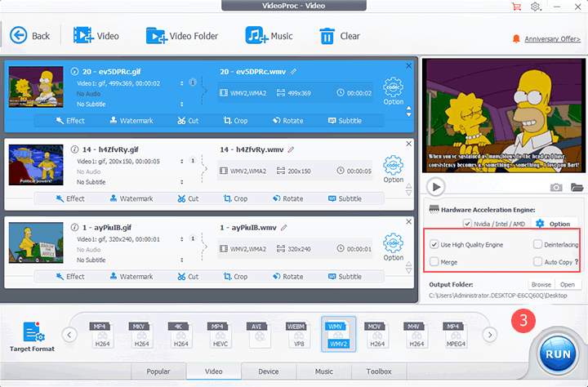Screen dimensions: 588x387
Task: Add a video with the Video button
Action: coord(96,36)
